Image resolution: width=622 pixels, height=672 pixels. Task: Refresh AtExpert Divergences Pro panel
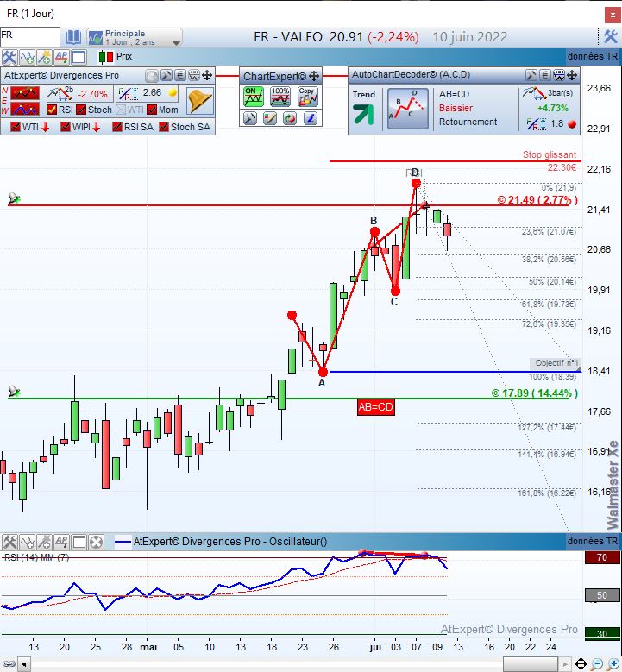pyautogui.click(x=151, y=76)
